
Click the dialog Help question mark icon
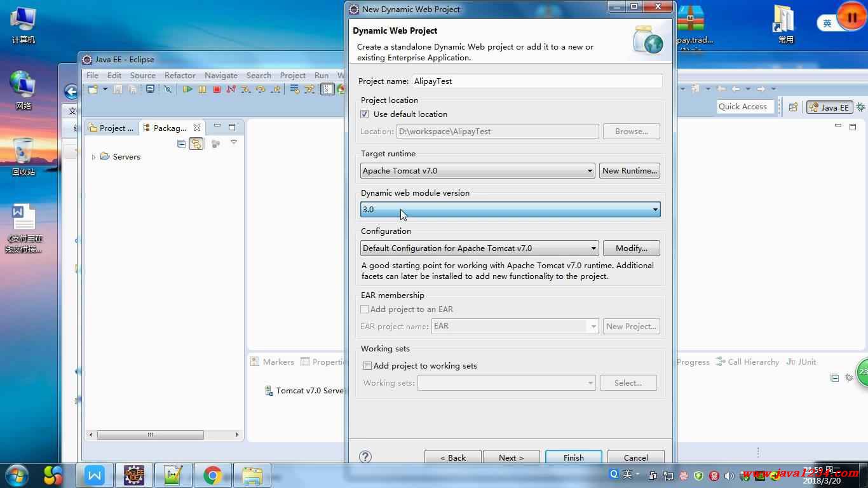click(x=365, y=456)
